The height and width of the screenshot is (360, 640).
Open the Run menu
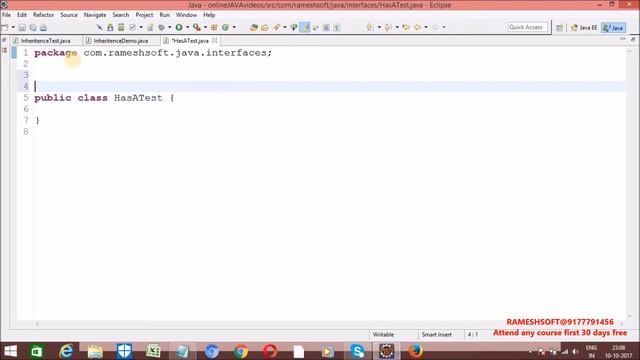164,15
